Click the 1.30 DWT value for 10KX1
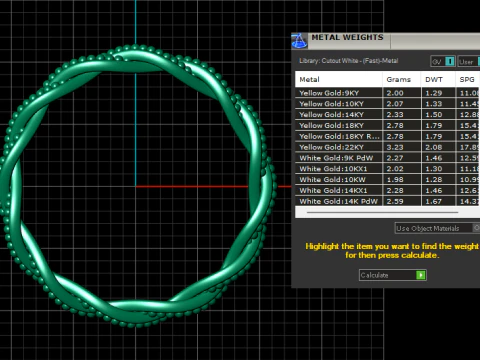The height and width of the screenshot is (360, 480). pos(434,169)
